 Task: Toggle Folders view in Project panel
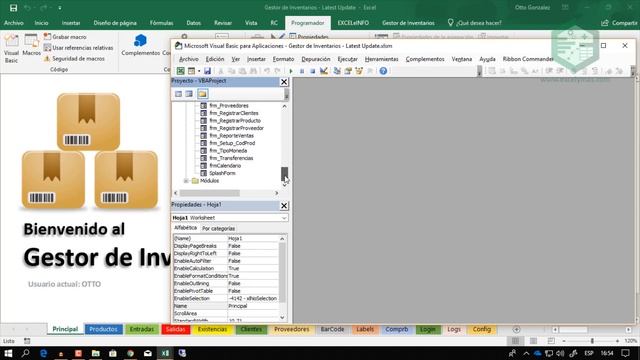[x=202, y=94]
